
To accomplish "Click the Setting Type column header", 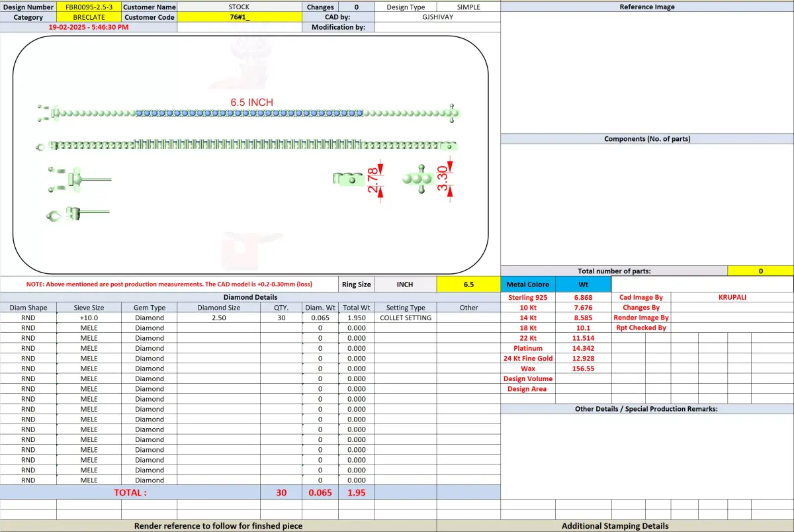I will click(x=406, y=308).
